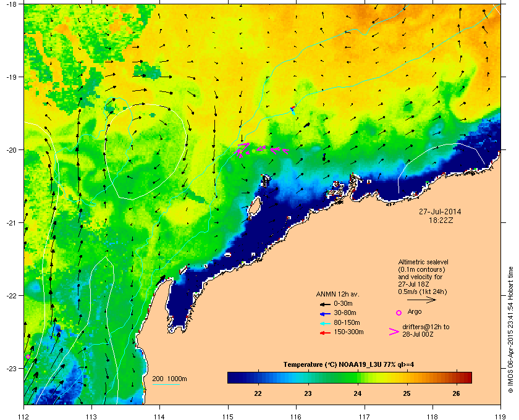
Task: Click the 150-300m legend label
Action: (x=348, y=332)
